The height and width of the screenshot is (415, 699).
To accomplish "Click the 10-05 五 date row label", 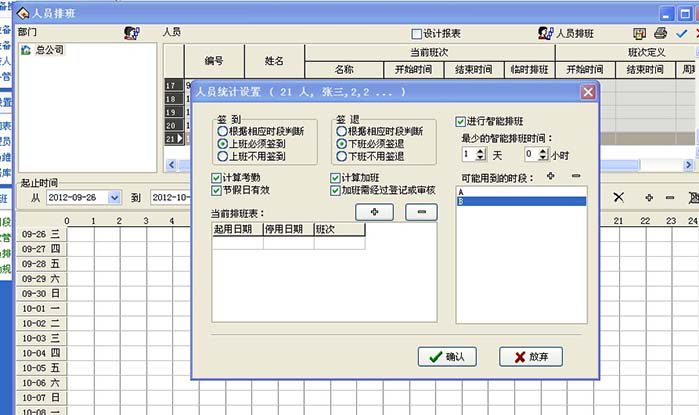I will (x=41, y=368).
